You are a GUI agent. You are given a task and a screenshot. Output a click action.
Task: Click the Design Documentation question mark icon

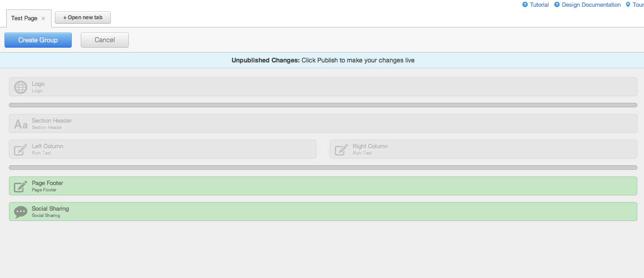pyautogui.click(x=556, y=4)
